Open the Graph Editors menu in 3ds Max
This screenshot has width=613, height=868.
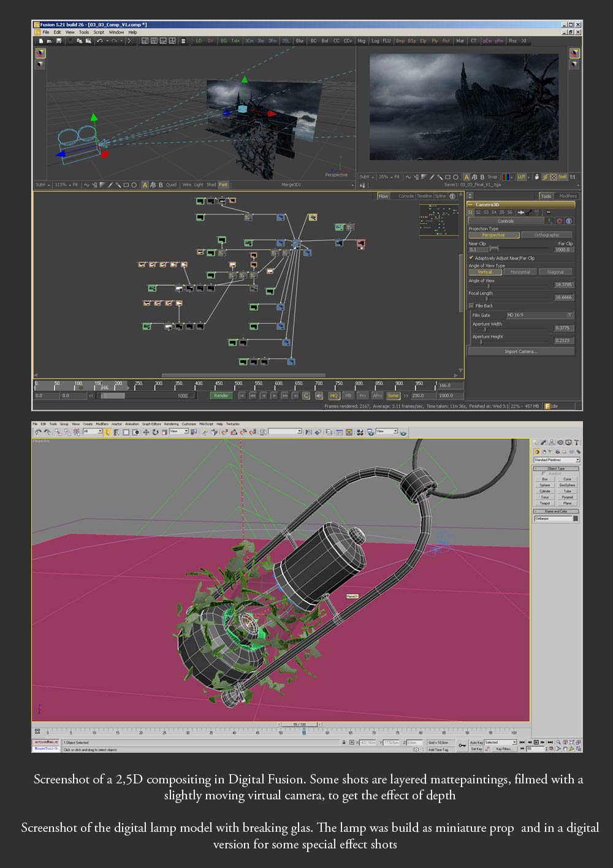point(151,424)
